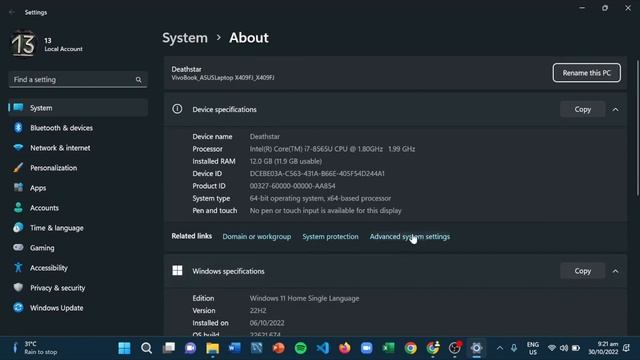Click the Version 22H2 value
Image resolution: width=640 pixels, height=360 pixels.
click(258, 311)
